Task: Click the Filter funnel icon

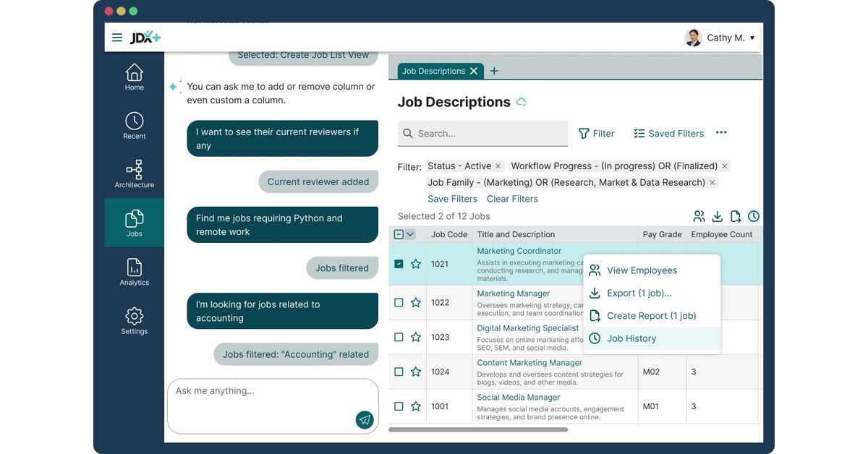Action: point(584,133)
